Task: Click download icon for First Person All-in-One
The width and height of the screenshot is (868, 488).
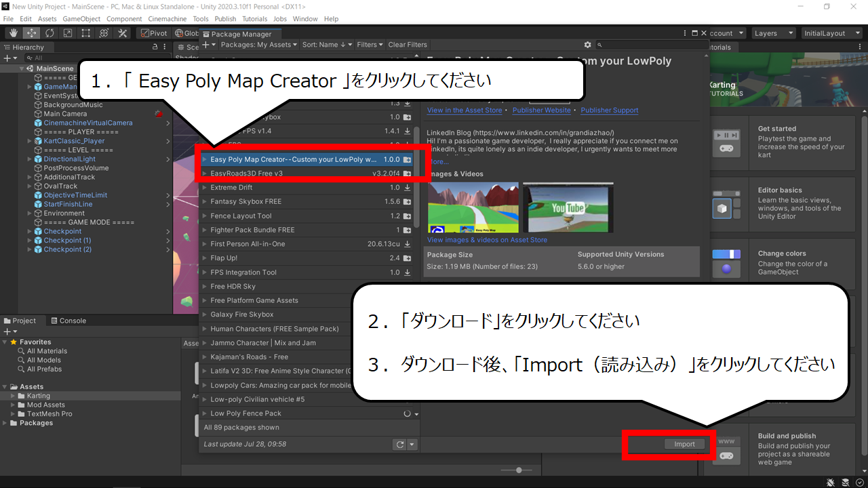Action: (407, 245)
